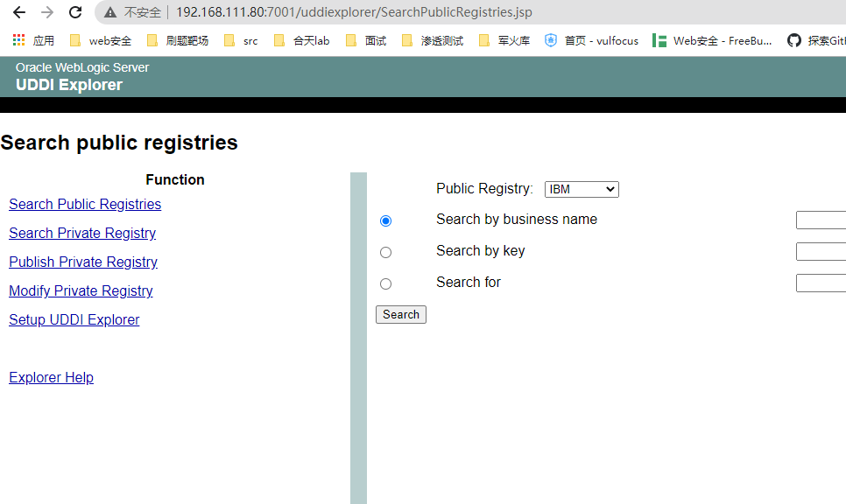The height and width of the screenshot is (504, 846).
Task: Click the URL address bar text
Action: 354,12
